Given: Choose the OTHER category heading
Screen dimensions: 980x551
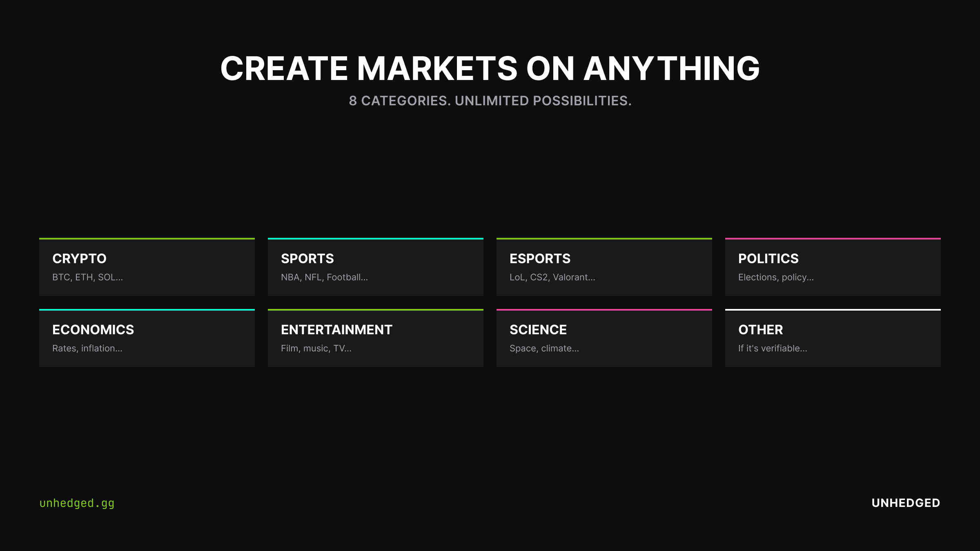Looking at the screenshot, I should [760, 330].
